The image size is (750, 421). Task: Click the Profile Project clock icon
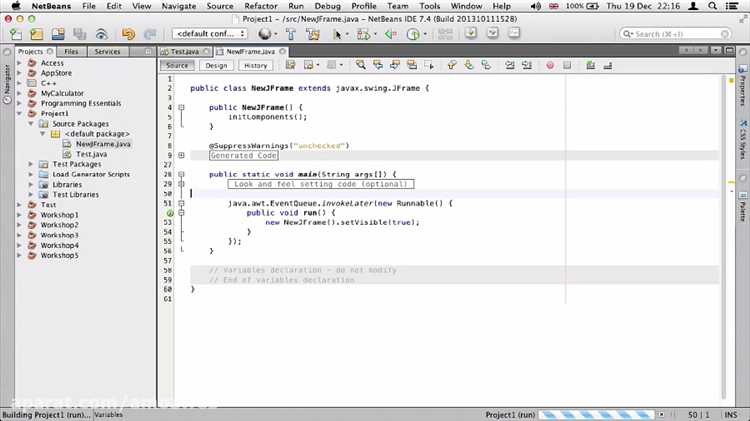(413, 34)
